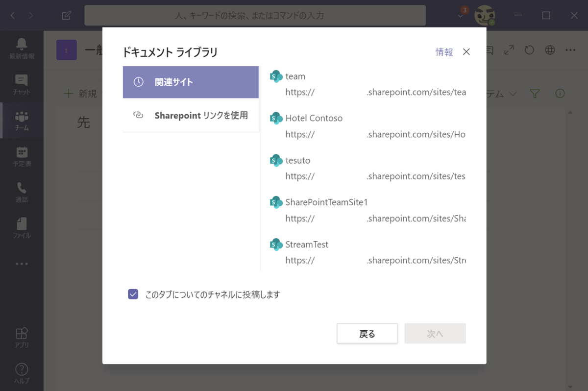
Task: Uncheck post to channel checkbox
Action: coord(133,294)
